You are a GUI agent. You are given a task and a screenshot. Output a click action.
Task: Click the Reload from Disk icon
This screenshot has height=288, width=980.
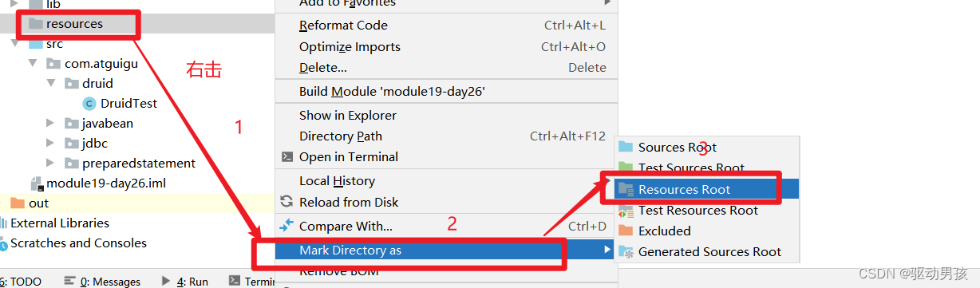click(x=286, y=202)
